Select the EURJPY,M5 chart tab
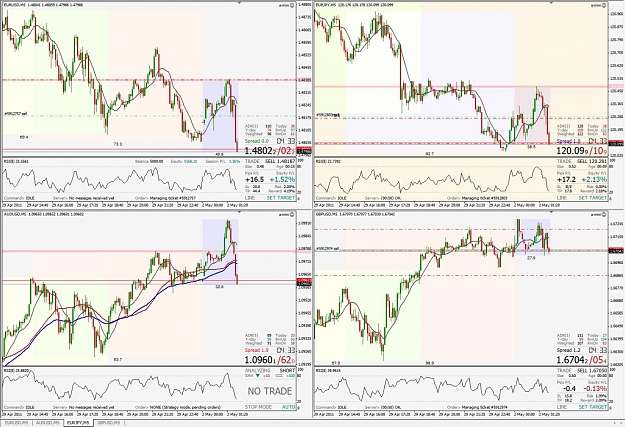This screenshot has width=625, height=427. [x=78, y=423]
